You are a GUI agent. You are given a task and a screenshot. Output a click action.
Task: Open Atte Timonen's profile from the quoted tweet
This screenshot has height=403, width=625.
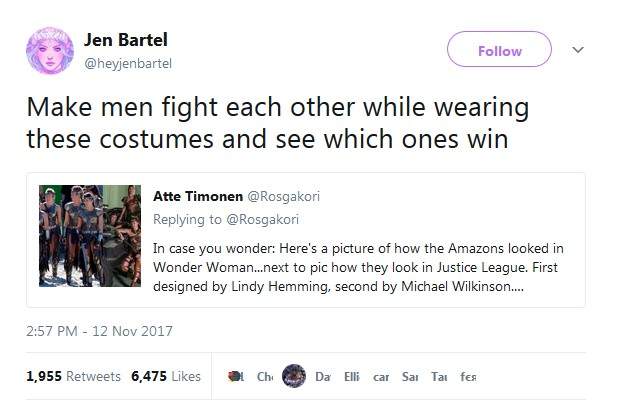pos(198,196)
